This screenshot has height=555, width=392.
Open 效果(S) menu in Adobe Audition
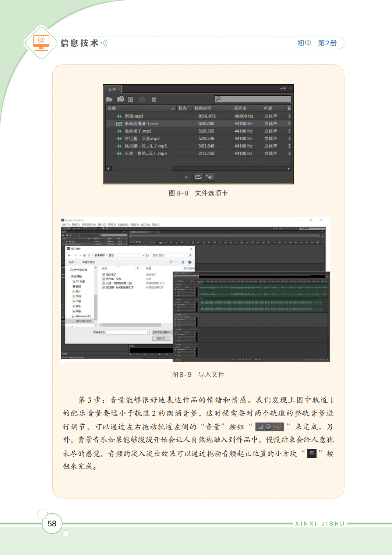pos(112,225)
